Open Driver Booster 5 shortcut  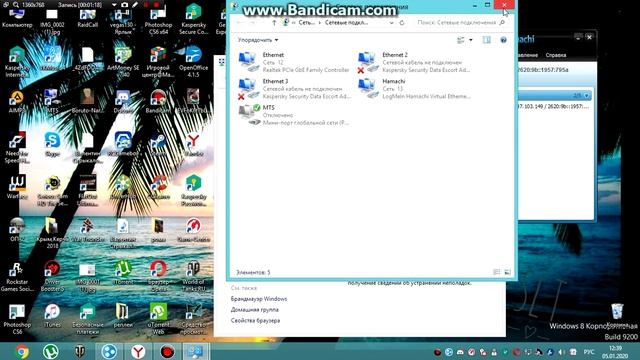pos(52,276)
